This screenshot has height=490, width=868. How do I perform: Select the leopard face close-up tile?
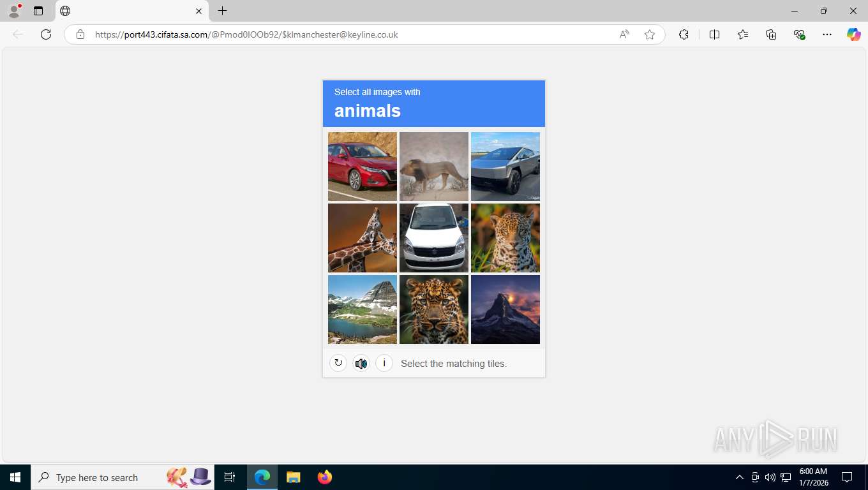(434, 309)
